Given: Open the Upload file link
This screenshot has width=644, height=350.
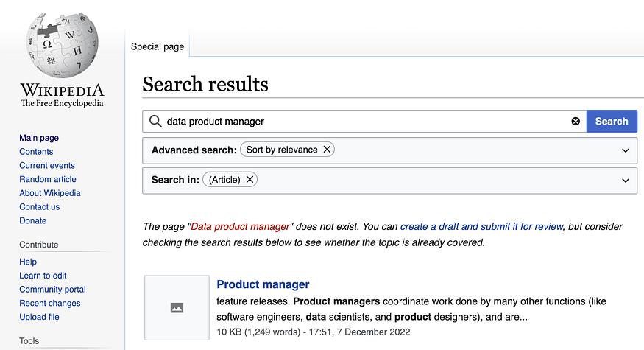Looking at the screenshot, I should pyautogui.click(x=40, y=317).
